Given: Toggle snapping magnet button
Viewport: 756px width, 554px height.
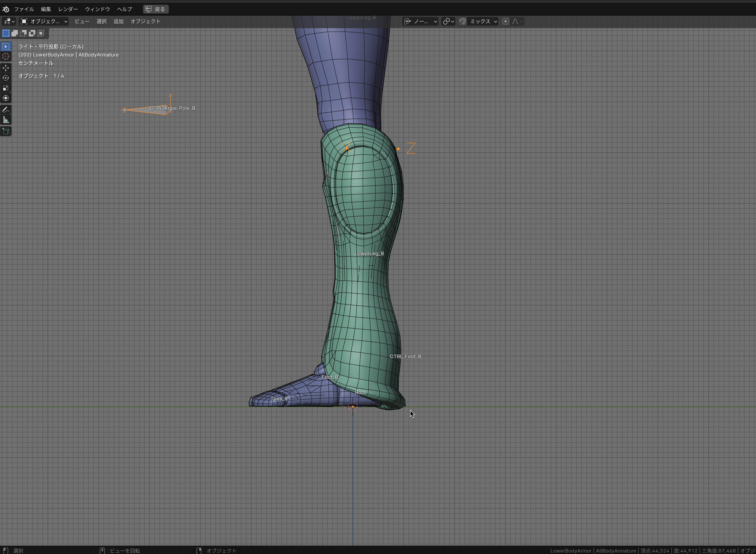Looking at the screenshot, I should [462, 22].
